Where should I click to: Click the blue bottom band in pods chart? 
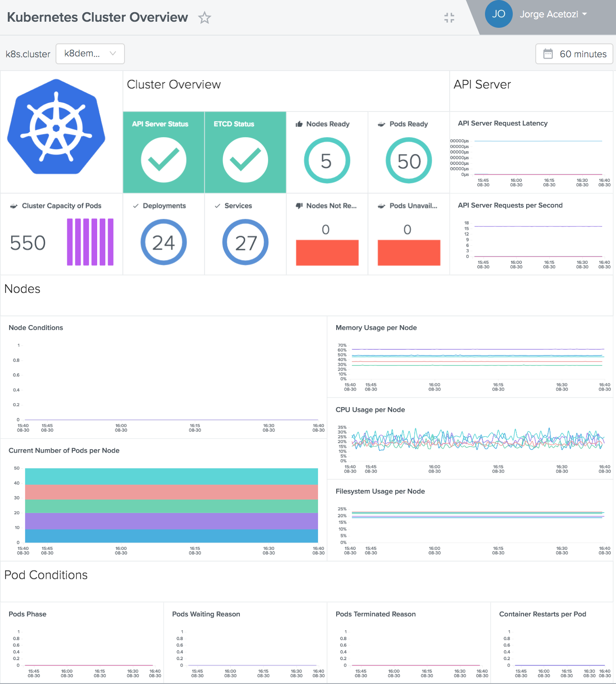171,536
